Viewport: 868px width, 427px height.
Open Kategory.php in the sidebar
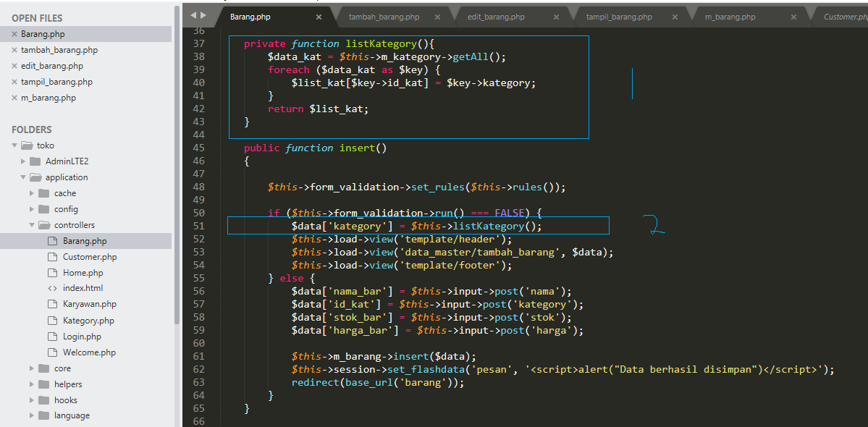click(x=88, y=321)
